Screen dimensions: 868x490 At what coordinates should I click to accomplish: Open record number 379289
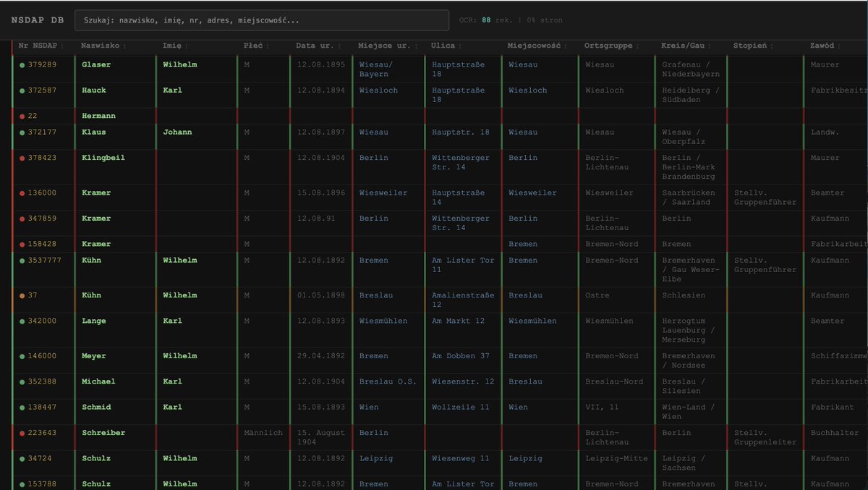coord(42,65)
